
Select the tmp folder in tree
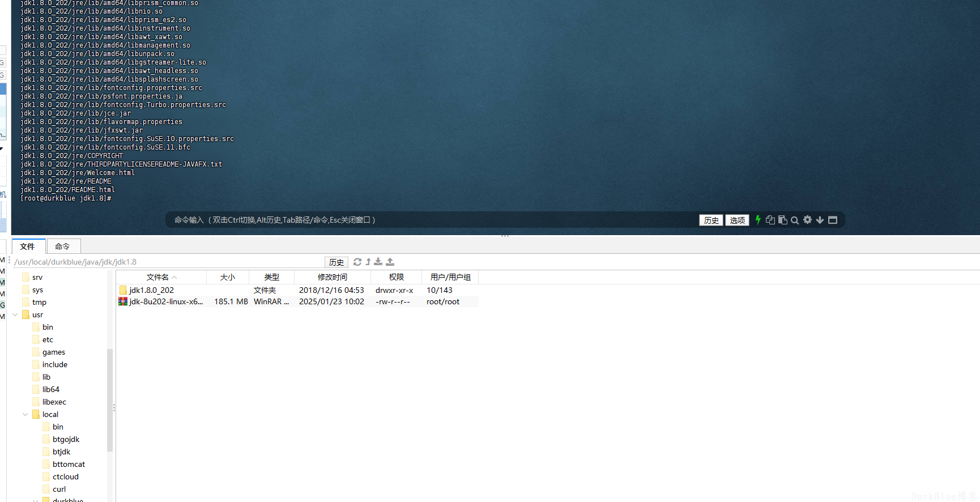(39, 302)
